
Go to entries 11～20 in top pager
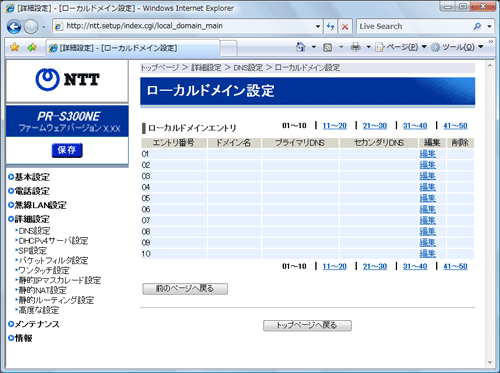click(335, 126)
